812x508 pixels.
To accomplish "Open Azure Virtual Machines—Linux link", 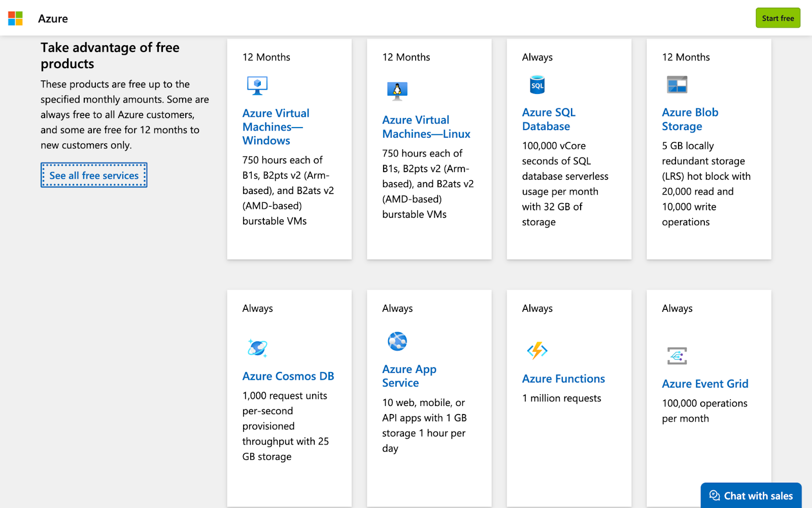I will 426,127.
